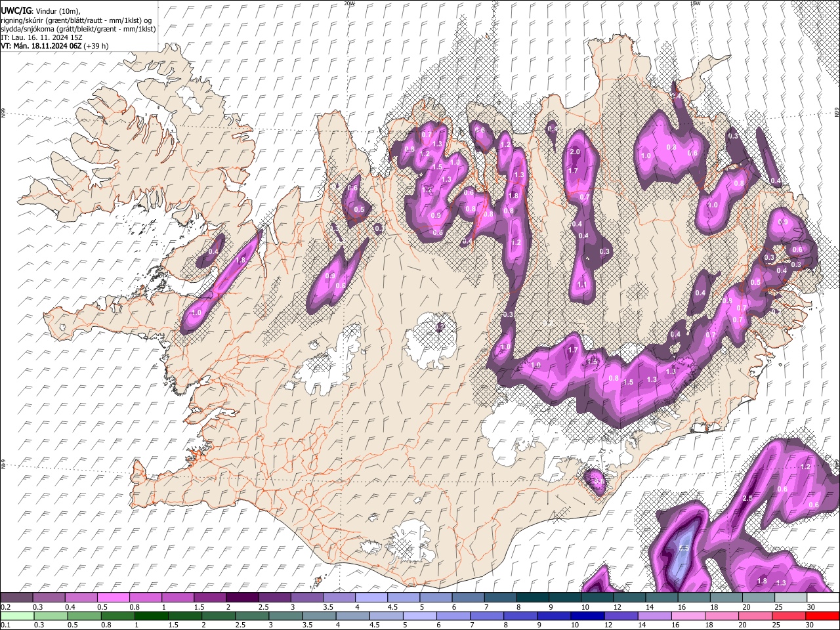Click the '15W' longitude label on the top edge
The image size is (840, 630).
click(695, 3)
